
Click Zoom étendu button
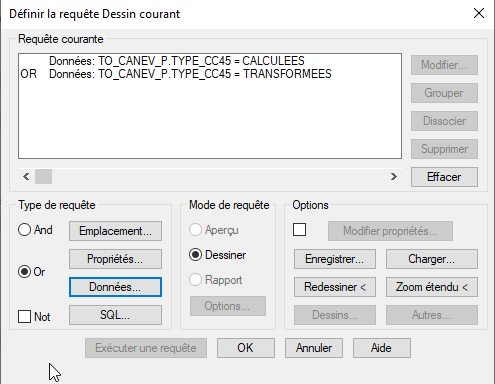[432, 287]
